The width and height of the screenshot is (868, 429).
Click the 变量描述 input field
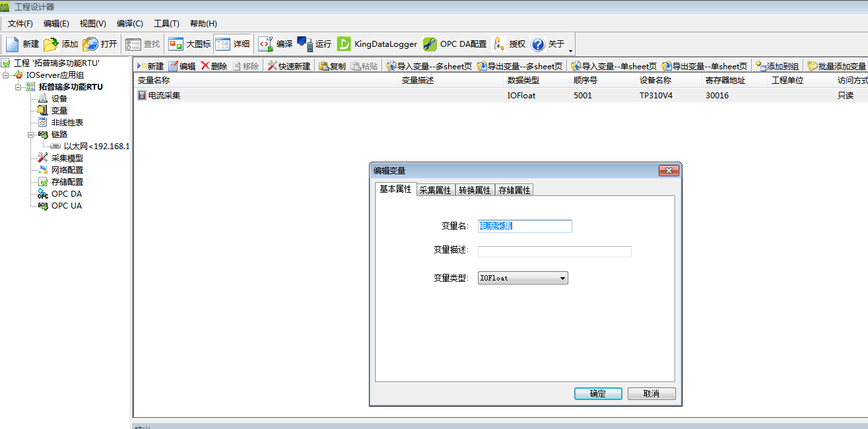click(x=554, y=251)
